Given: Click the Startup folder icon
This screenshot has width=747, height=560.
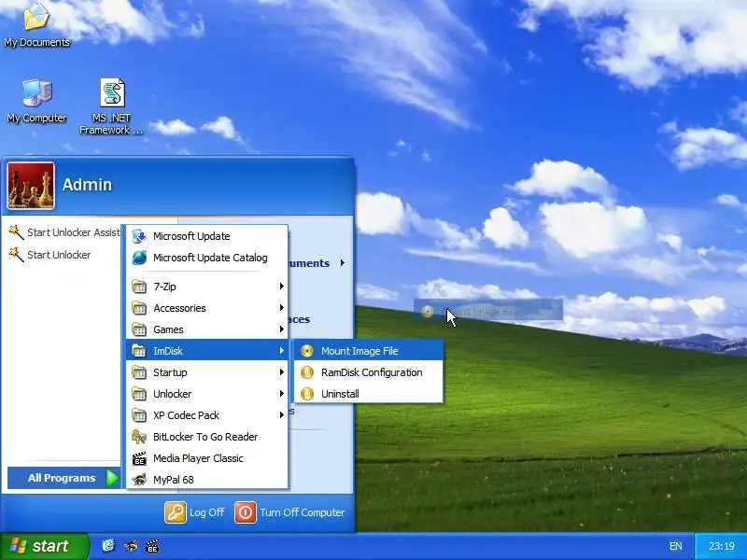Looking at the screenshot, I should pos(139,371).
